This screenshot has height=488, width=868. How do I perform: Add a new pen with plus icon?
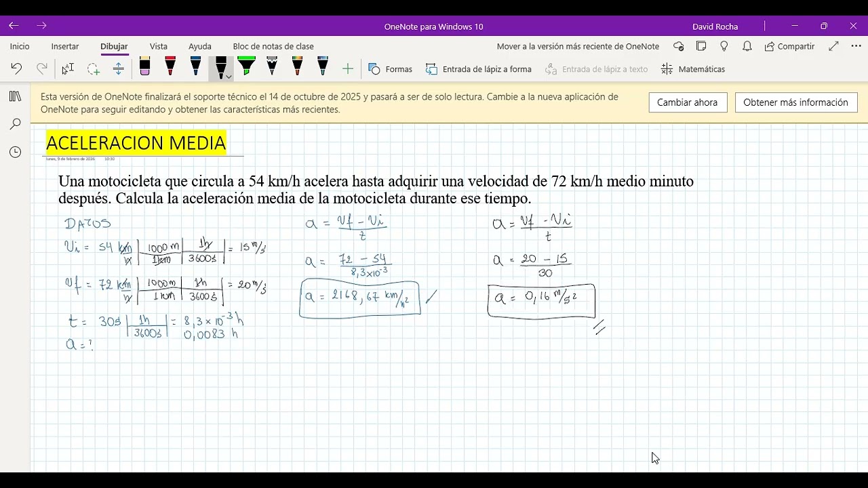(348, 68)
